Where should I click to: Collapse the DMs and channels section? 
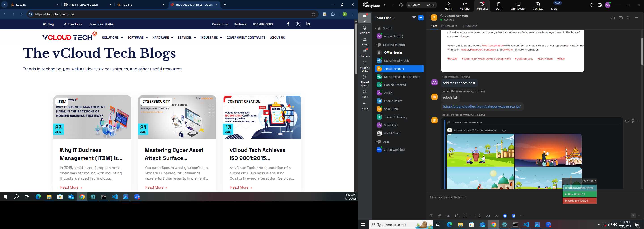click(x=375, y=45)
